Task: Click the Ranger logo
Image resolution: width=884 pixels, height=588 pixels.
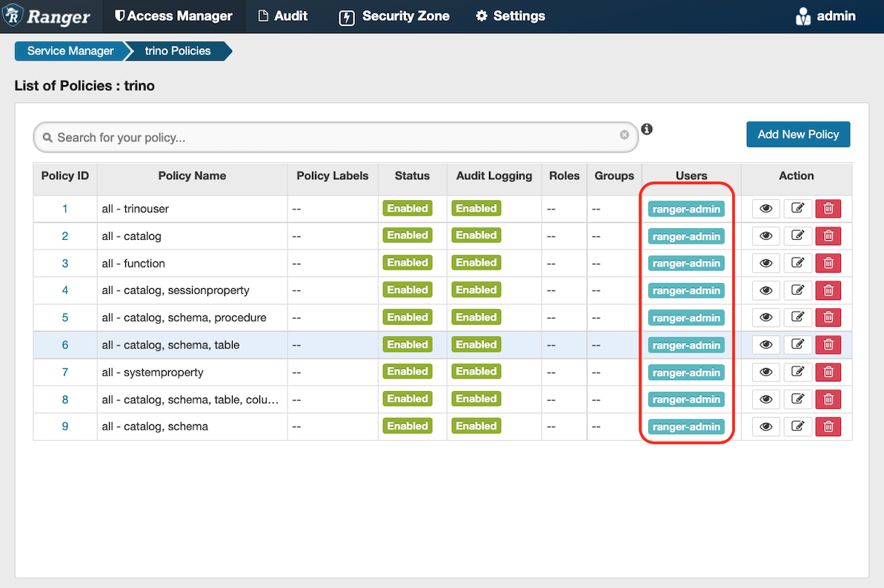Action: click(x=47, y=16)
